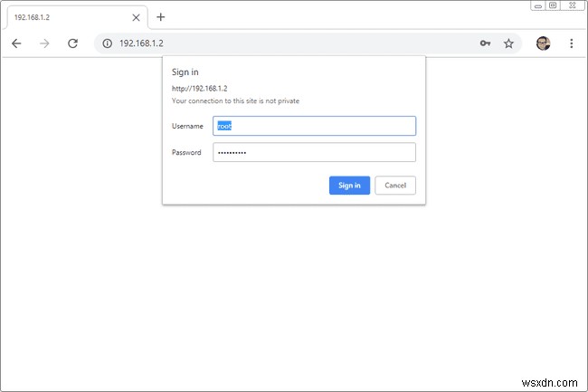The height and width of the screenshot is (392, 588).
Task: Submit credentials with Sign in button
Action: pyautogui.click(x=349, y=186)
